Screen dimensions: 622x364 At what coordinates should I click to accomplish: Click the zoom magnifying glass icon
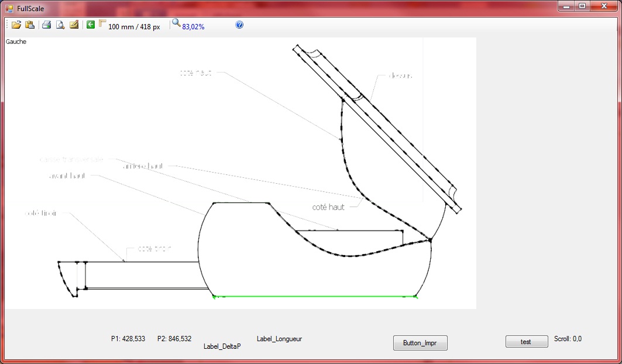pyautogui.click(x=176, y=24)
